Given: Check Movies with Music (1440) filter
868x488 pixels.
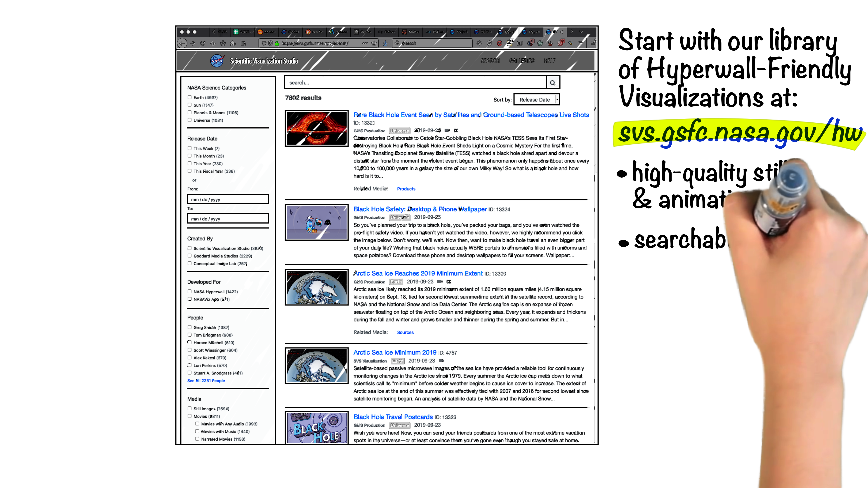Looking at the screenshot, I should [x=197, y=431].
